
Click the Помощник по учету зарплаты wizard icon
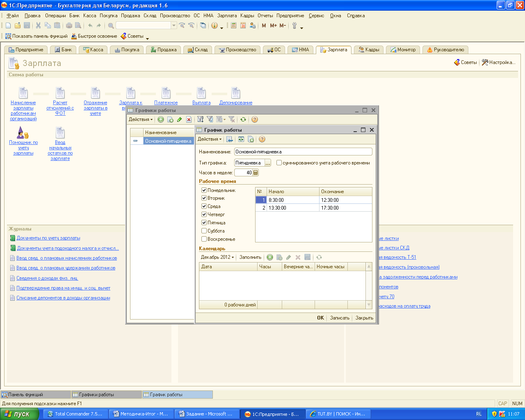(23, 132)
